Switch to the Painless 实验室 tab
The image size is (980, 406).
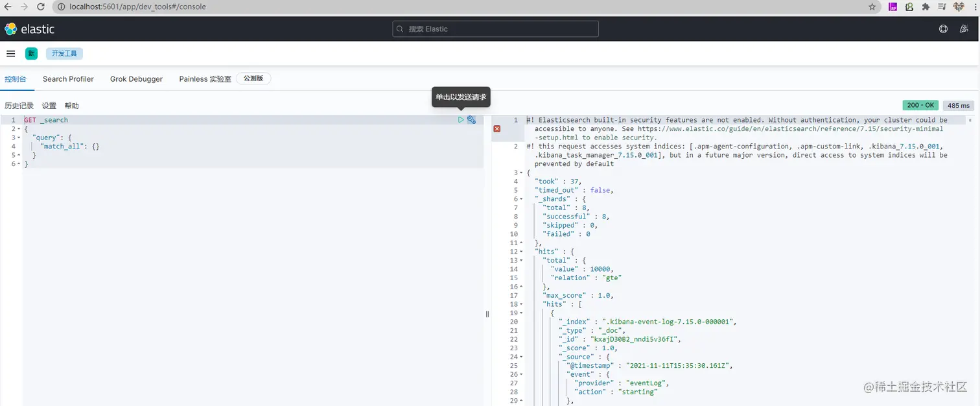[205, 79]
